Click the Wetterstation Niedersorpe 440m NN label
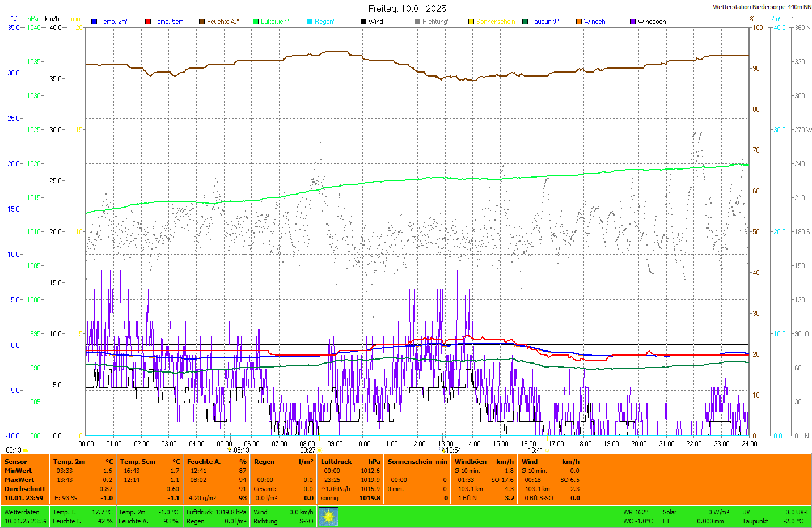The image size is (812, 528). coord(762,7)
